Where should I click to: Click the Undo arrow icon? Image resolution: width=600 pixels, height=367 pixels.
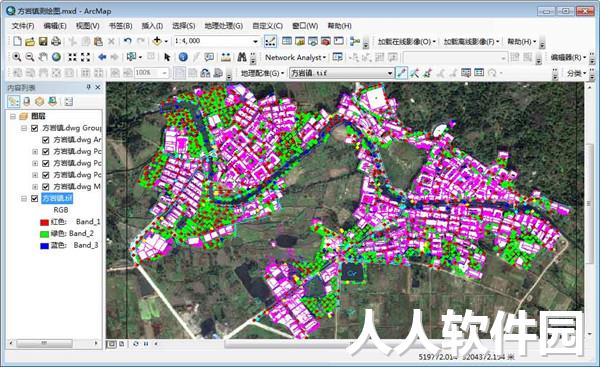(x=127, y=41)
